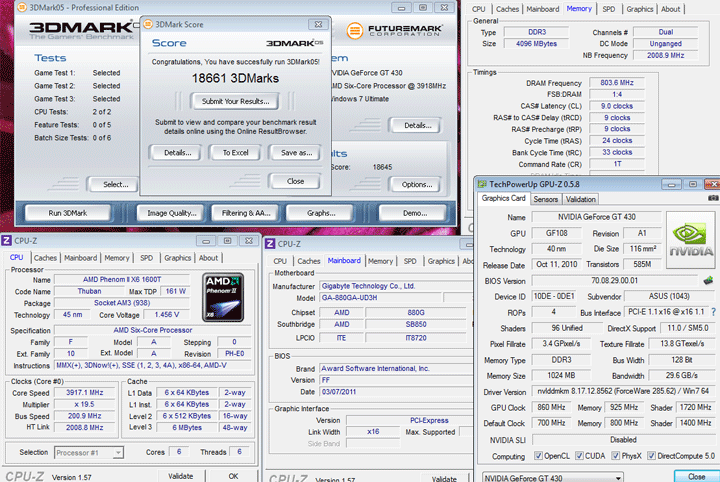Click the DRAM Frequency value 803.6 MHz
720x482 pixels.
[x=617, y=83]
